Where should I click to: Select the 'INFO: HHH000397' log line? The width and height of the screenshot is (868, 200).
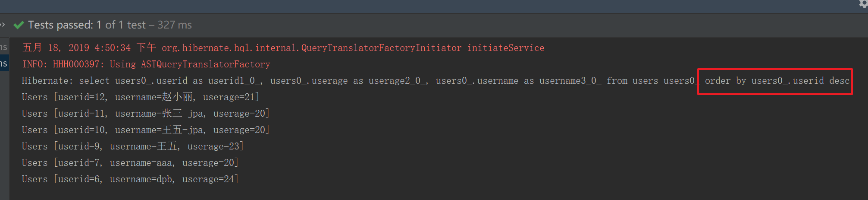[x=146, y=64]
